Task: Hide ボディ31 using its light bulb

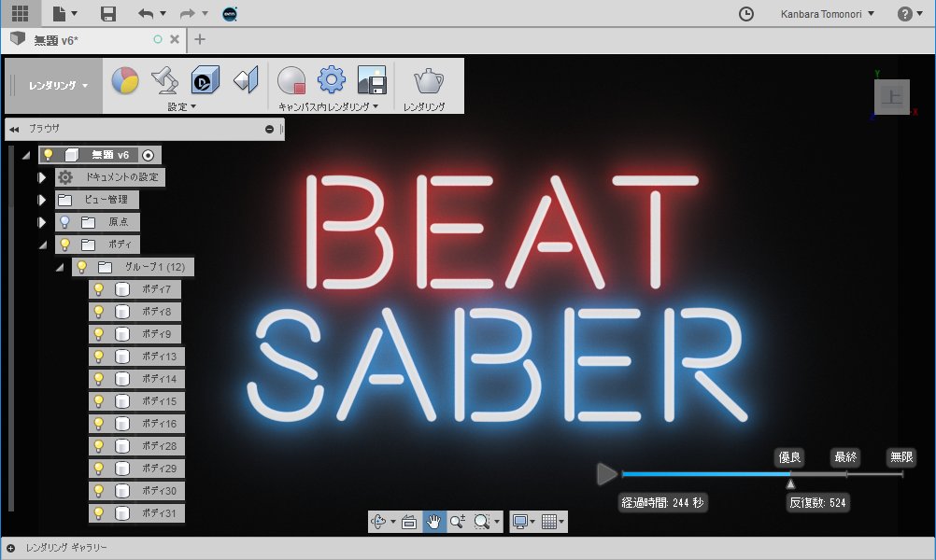Action: pos(98,513)
